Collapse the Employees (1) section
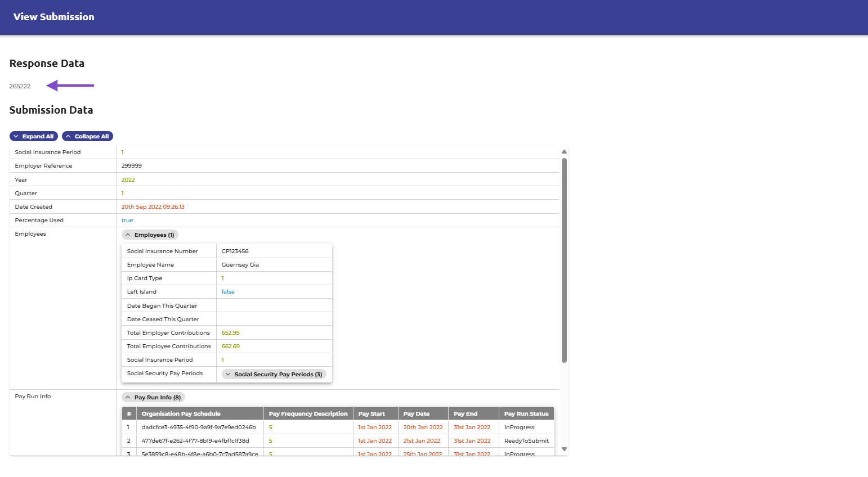This screenshot has height=477, width=868. point(150,235)
